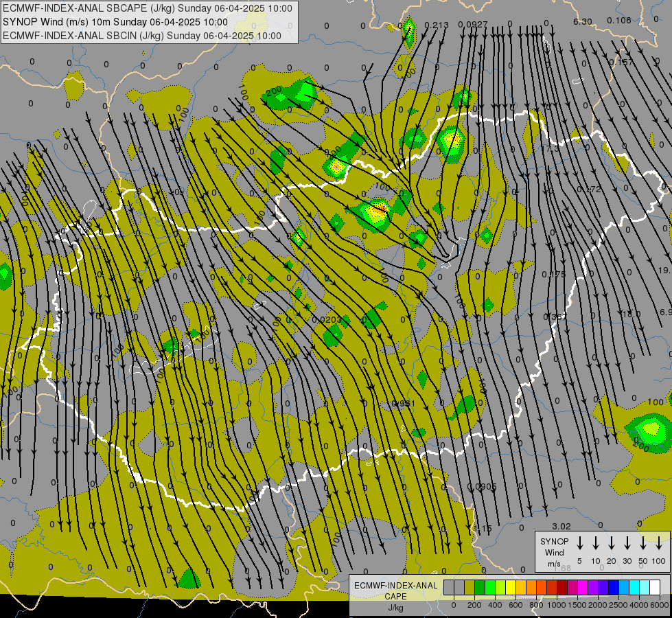Select the sky blue swatch after 2500
Screen dimensions: 672x618
tap(625, 588)
